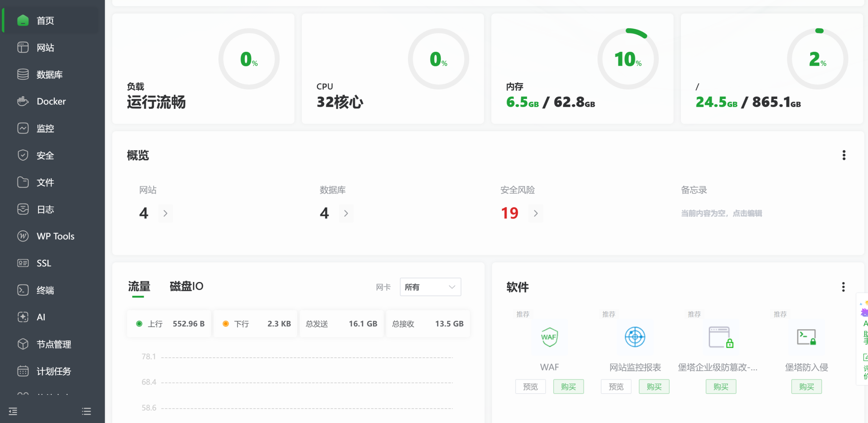This screenshot has width=868, height=423.
Task: Open the 节点管理 cube icon
Action: [23, 344]
